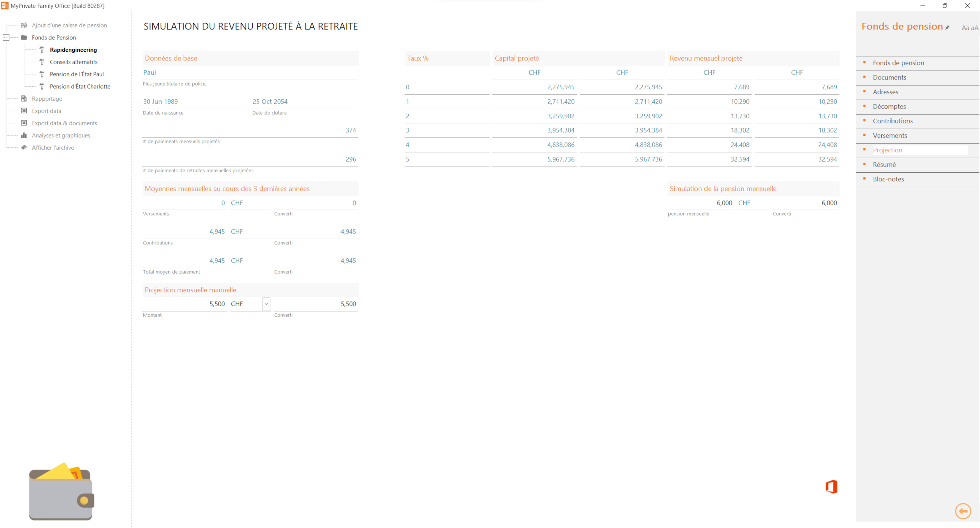Click the Export data & documents icon
The height and width of the screenshot is (528, 980).
pyautogui.click(x=23, y=123)
